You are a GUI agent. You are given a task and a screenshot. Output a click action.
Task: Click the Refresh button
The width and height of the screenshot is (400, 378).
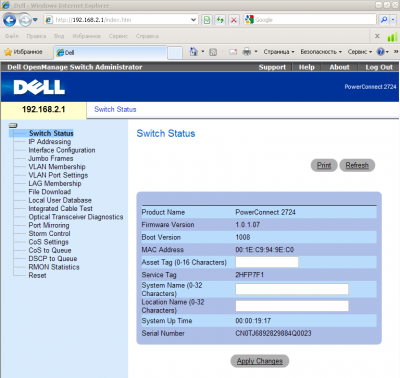(x=357, y=165)
